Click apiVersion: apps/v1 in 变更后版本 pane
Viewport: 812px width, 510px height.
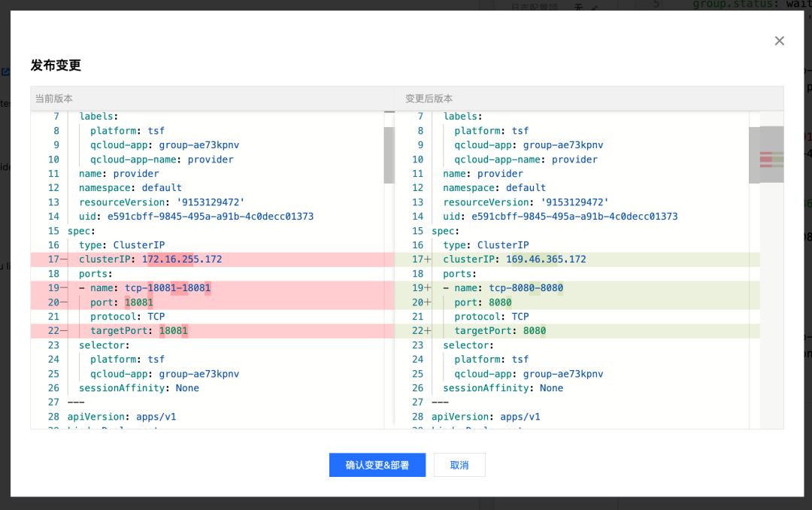click(486, 417)
